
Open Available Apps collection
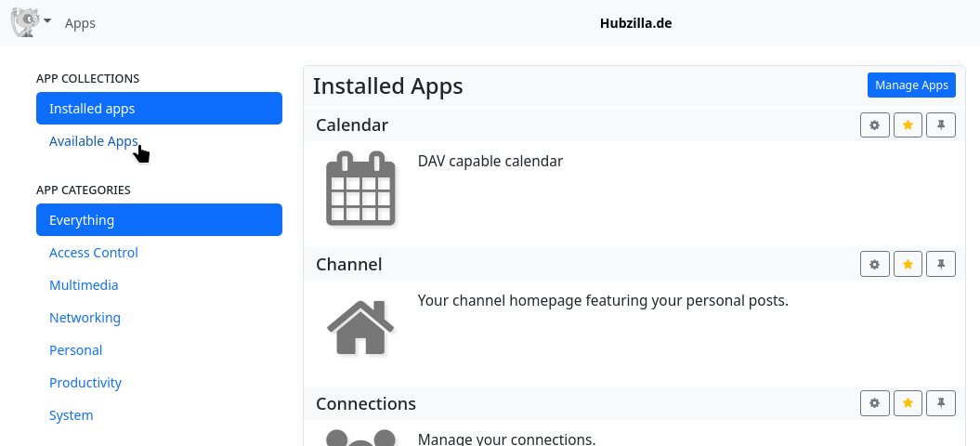tap(93, 141)
